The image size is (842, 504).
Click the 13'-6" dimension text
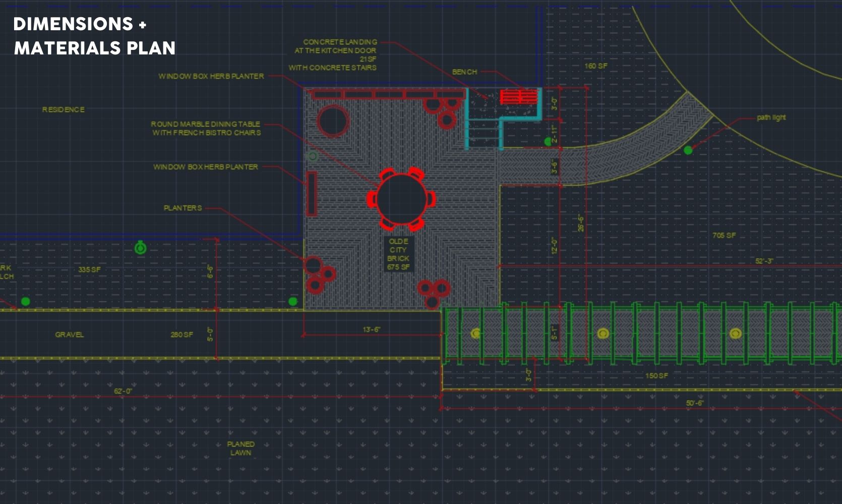pyautogui.click(x=372, y=329)
